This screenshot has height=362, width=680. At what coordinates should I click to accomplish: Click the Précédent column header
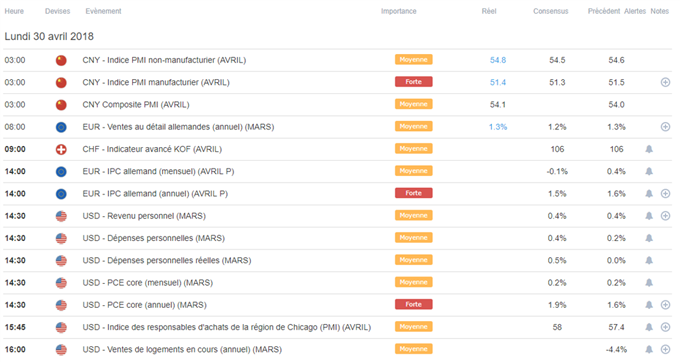[x=604, y=11]
